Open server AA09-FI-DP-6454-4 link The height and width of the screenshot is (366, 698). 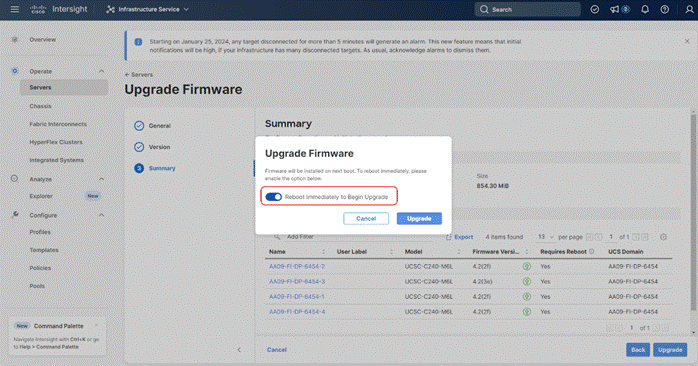(297, 312)
